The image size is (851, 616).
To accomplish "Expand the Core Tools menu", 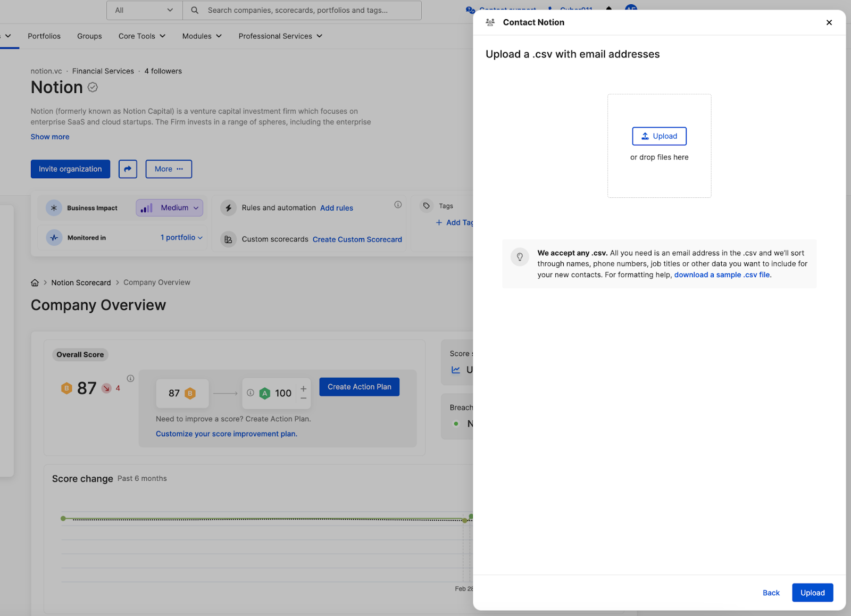I will click(142, 36).
